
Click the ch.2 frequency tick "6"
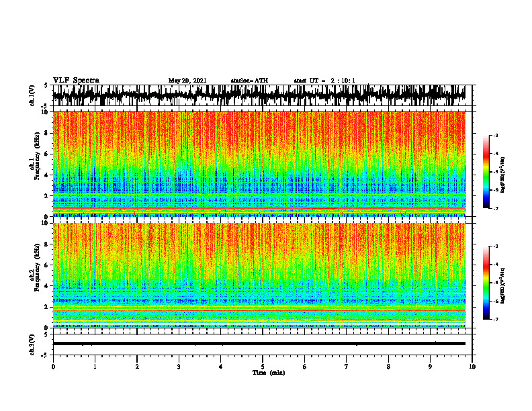pyautogui.click(x=46, y=265)
